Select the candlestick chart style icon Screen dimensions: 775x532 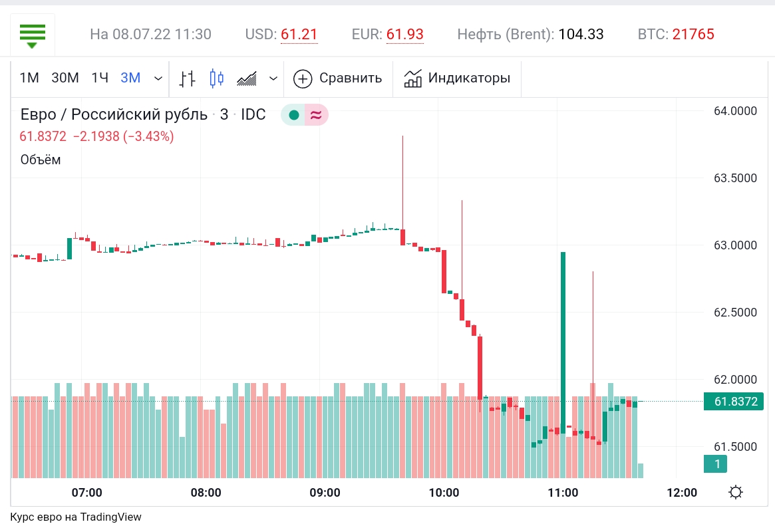216,78
